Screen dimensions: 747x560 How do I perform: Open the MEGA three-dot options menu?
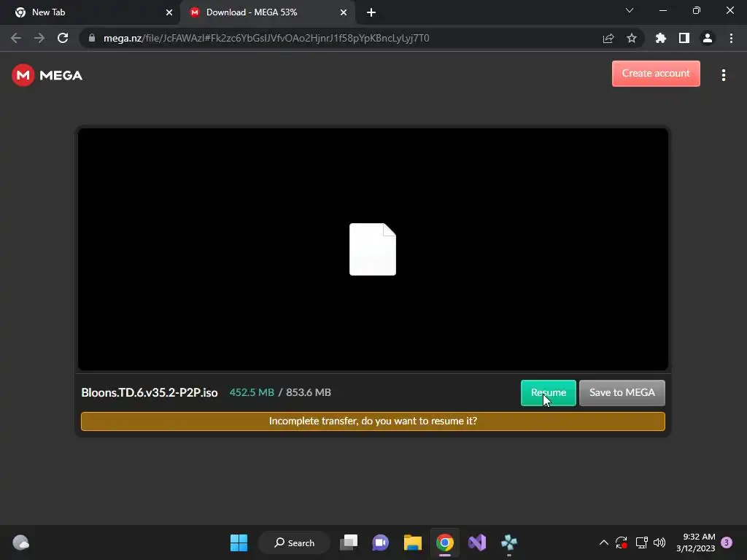(x=723, y=75)
